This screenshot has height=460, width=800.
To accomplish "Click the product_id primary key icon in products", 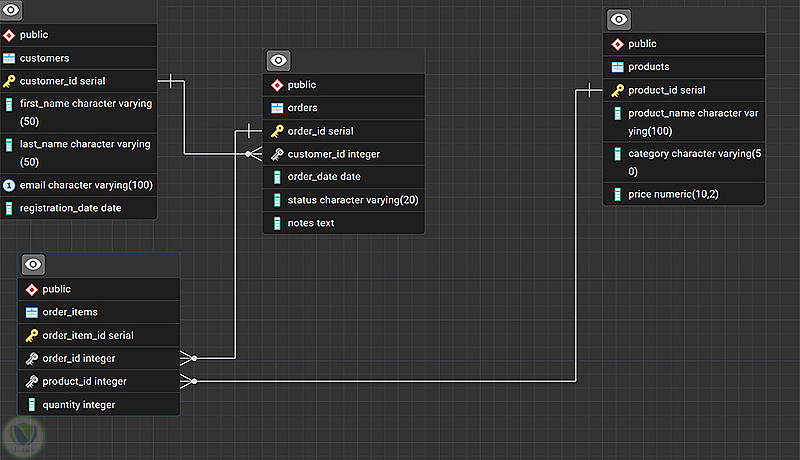I will (x=618, y=90).
